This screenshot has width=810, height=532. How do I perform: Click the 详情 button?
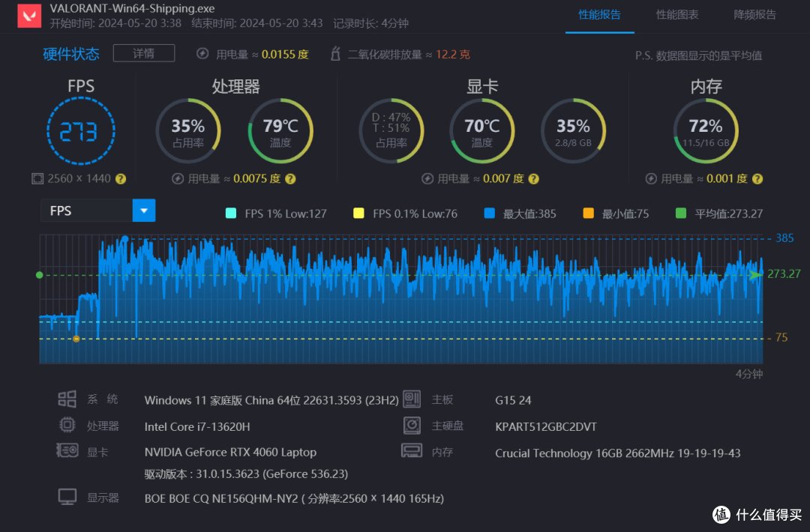point(143,53)
